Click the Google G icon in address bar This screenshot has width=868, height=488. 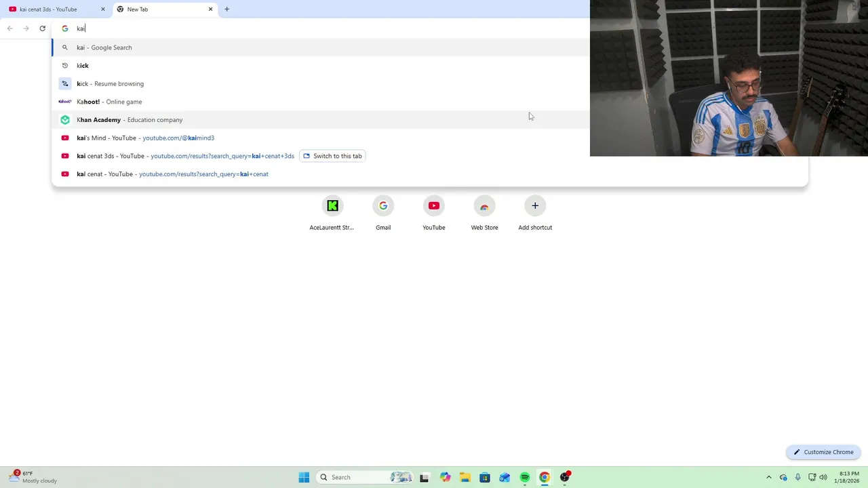65,28
